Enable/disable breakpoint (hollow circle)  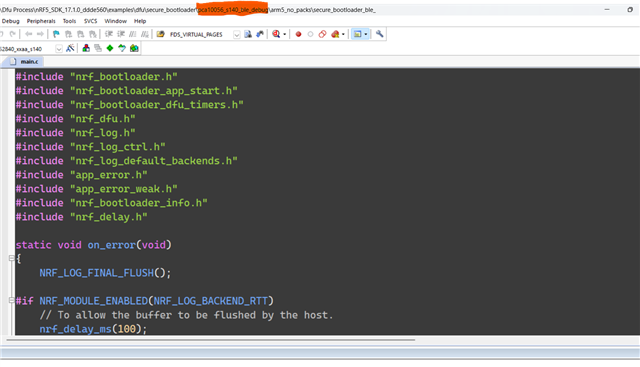click(310, 34)
